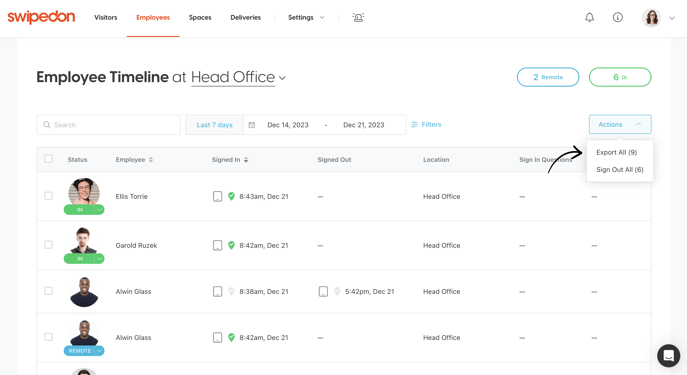Click the 2 Remote counter button

coord(548,77)
